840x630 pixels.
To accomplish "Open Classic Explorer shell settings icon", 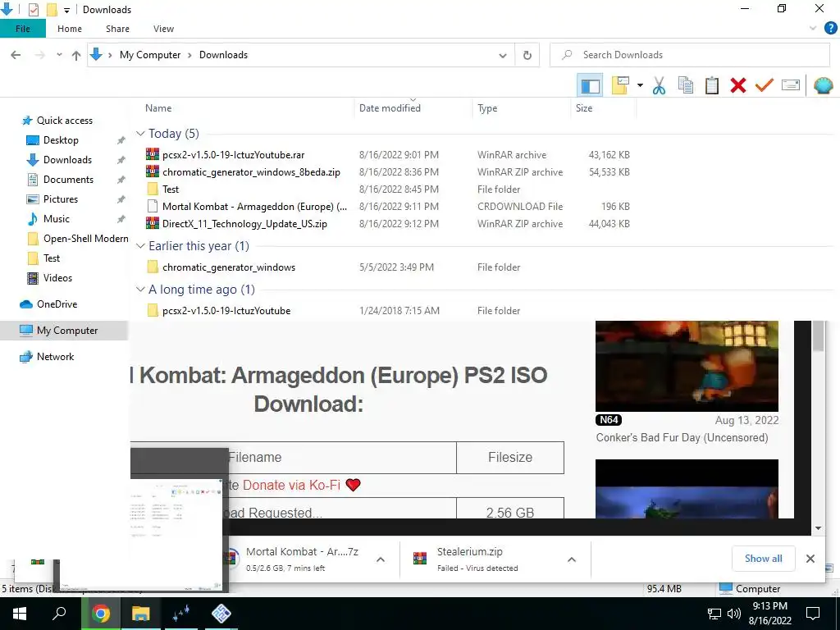I will tap(823, 85).
